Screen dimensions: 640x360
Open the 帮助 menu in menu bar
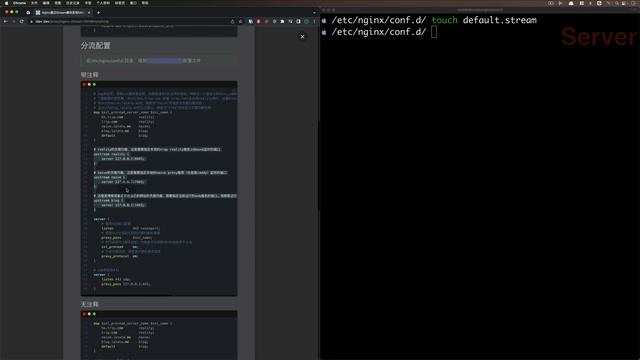pos(145,3)
